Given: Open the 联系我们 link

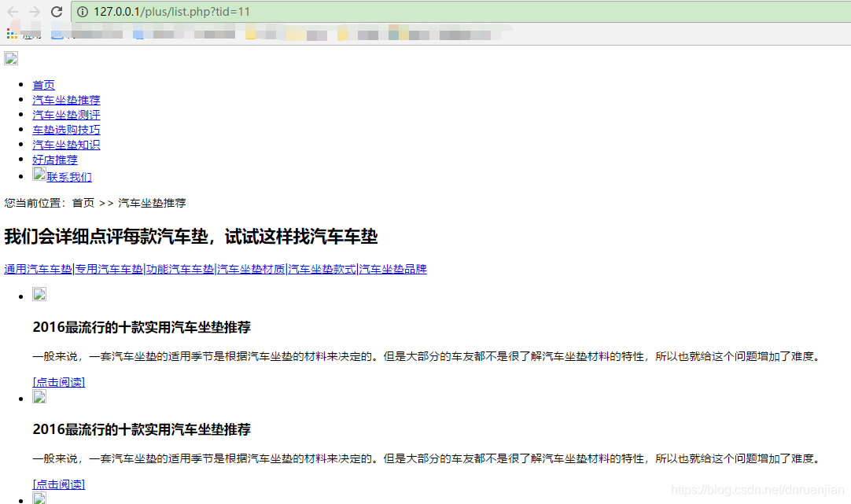Looking at the screenshot, I should (x=69, y=177).
